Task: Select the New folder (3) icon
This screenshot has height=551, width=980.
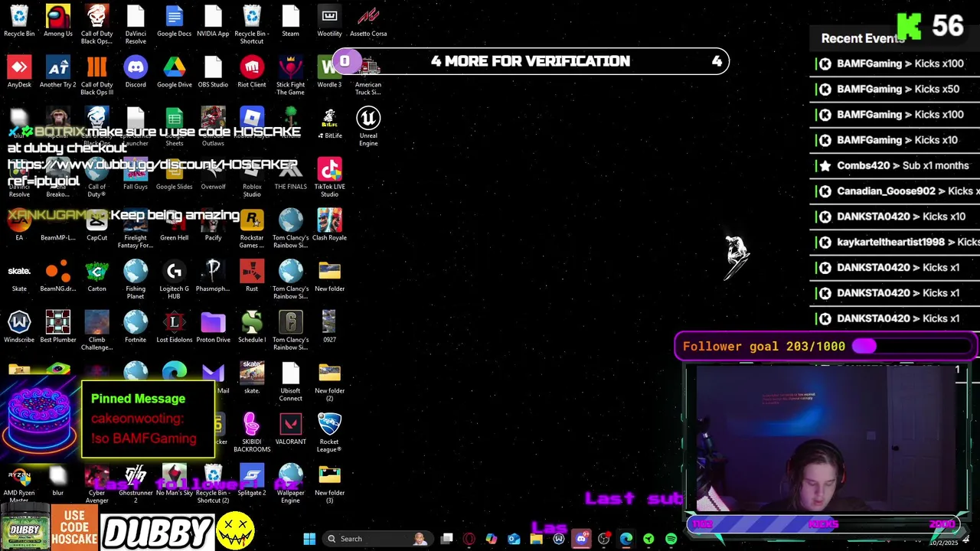Action: coord(329,484)
